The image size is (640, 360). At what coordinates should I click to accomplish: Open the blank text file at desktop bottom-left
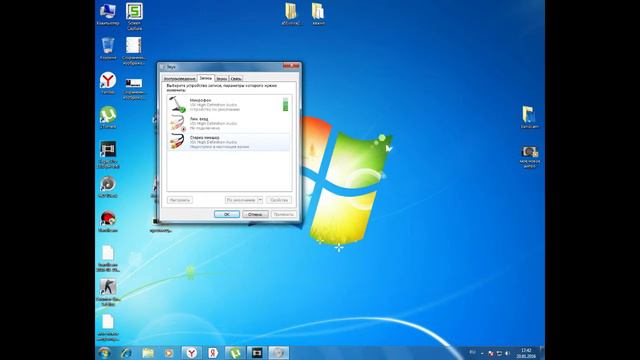pos(108,328)
